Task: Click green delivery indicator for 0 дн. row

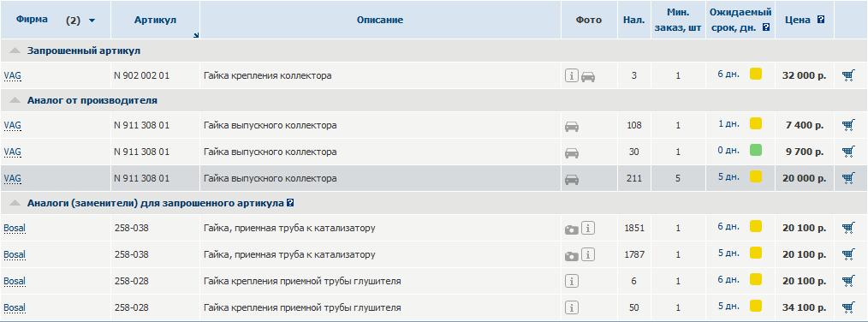Action: pos(756,150)
